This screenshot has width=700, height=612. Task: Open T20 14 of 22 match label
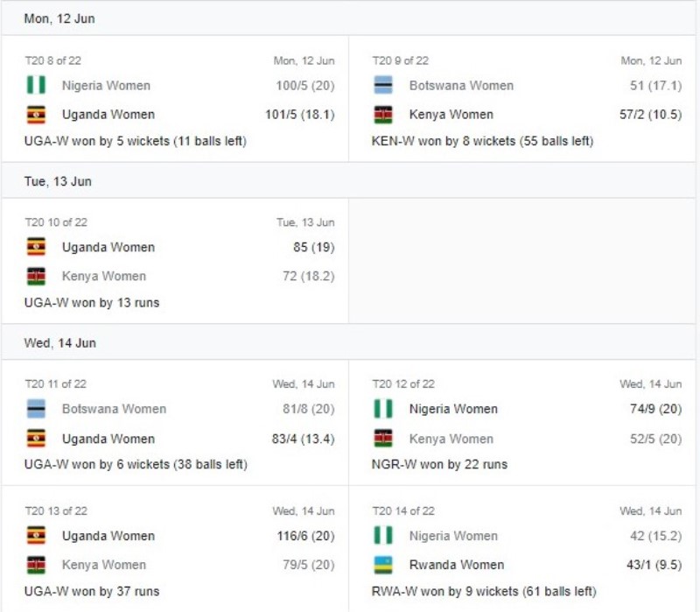click(x=403, y=510)
